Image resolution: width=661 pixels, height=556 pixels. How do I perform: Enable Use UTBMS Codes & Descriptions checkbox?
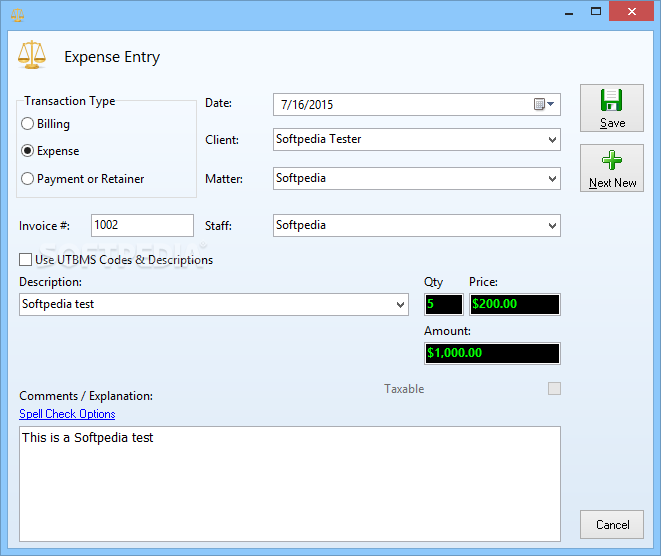[25, 260]
